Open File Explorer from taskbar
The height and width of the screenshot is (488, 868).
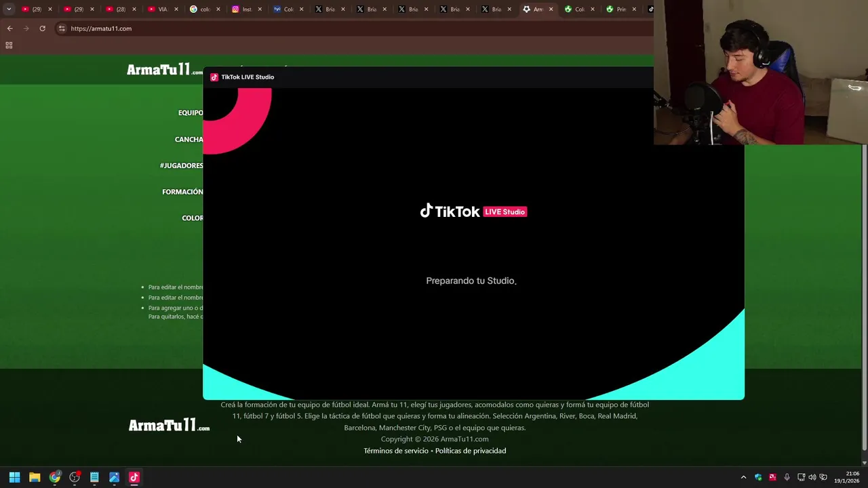(35, 477)
